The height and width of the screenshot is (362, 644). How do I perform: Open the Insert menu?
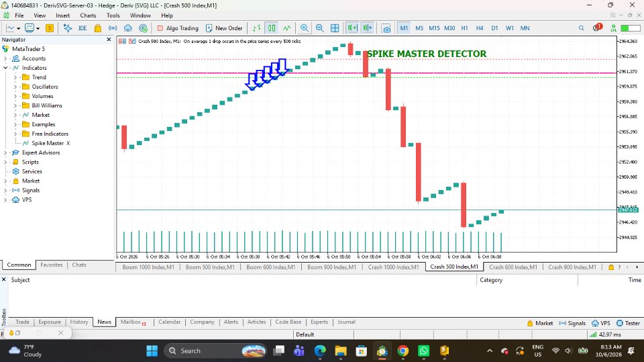(x=63, y=15)
